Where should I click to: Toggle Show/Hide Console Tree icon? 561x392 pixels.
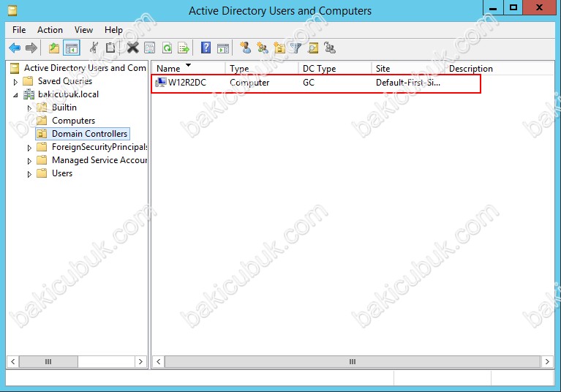pos(71,48)
